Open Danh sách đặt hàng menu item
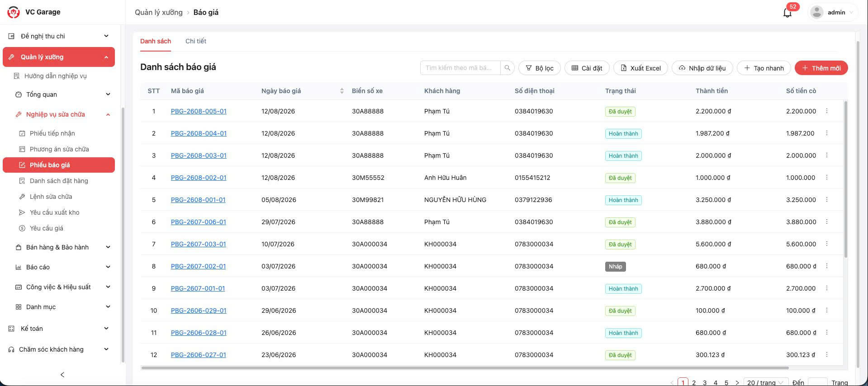Screen dimensions: 868x386 [59, 181]
